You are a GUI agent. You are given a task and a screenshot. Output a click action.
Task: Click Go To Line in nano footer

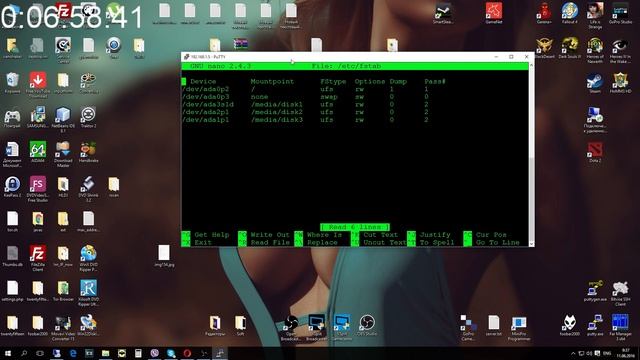click(x=497, y=242)
